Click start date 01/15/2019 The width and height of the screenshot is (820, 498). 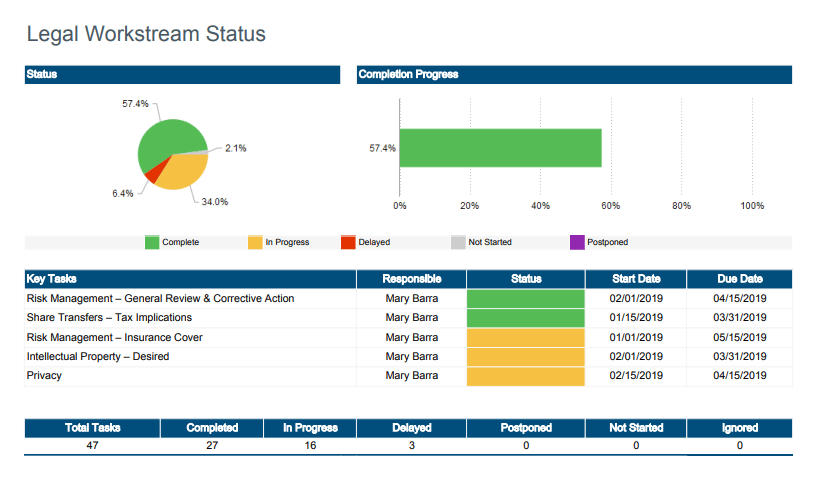636,318
